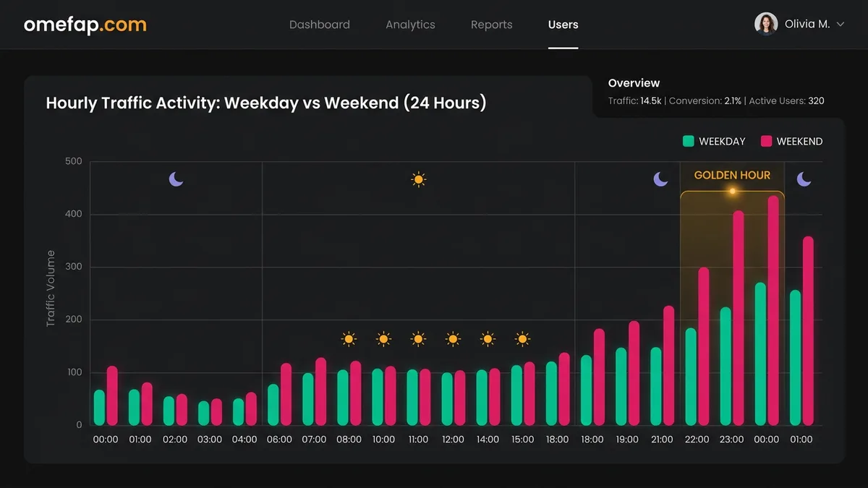This screenshot has width=868, height=488.
Task: Click the large sun icon near chart top
Action: [418, 179]
